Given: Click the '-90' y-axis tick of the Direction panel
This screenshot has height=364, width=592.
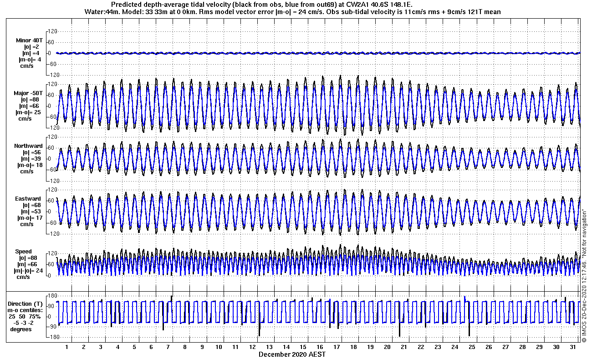Looking at the screenshot, I should point(52,327).
